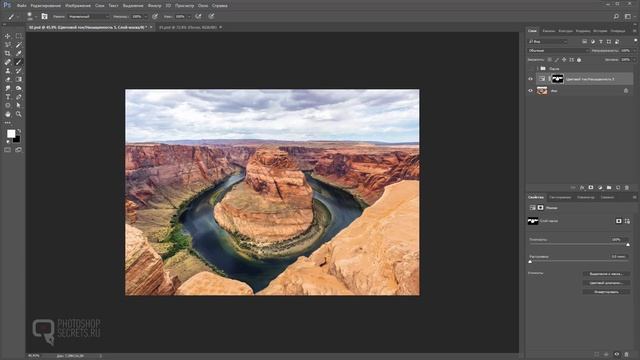The width and height of the screenshot is (640, 360).
Task: Toggle lock all padlock icon
Action: pyautogui.click(x=579, y=60)
